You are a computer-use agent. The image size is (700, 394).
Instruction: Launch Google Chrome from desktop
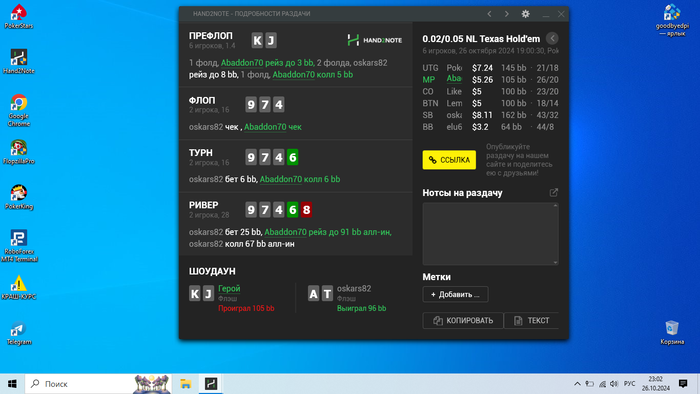coord(19,110)
